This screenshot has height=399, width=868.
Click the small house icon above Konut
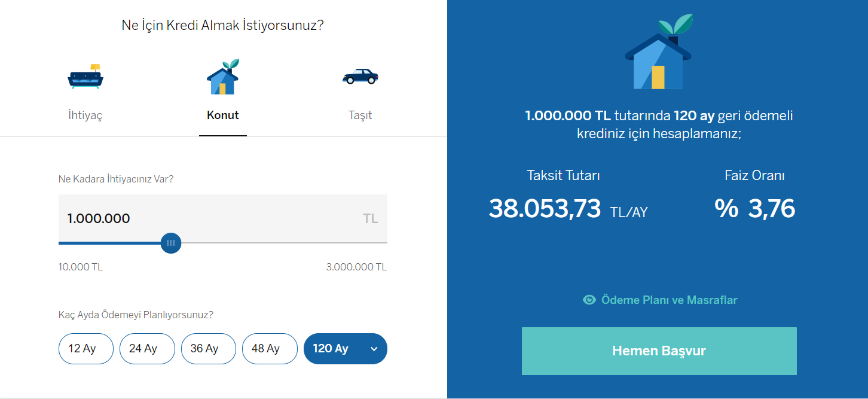(222, 77)
